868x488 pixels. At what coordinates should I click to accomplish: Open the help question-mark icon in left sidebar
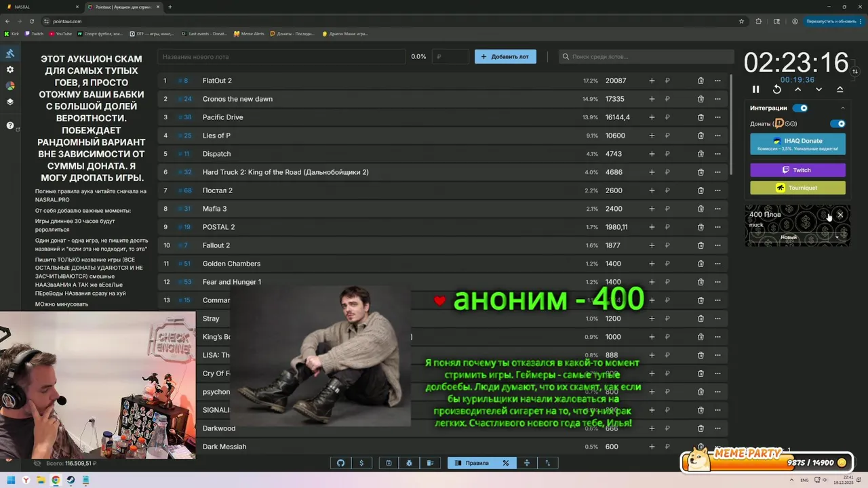pos(10,125)
